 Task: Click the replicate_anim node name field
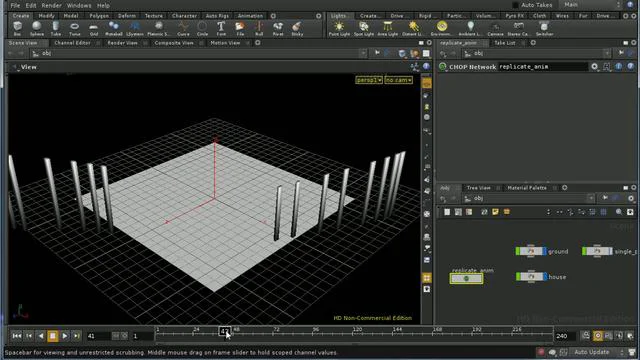pyautogui.click(x=542, y=67)
